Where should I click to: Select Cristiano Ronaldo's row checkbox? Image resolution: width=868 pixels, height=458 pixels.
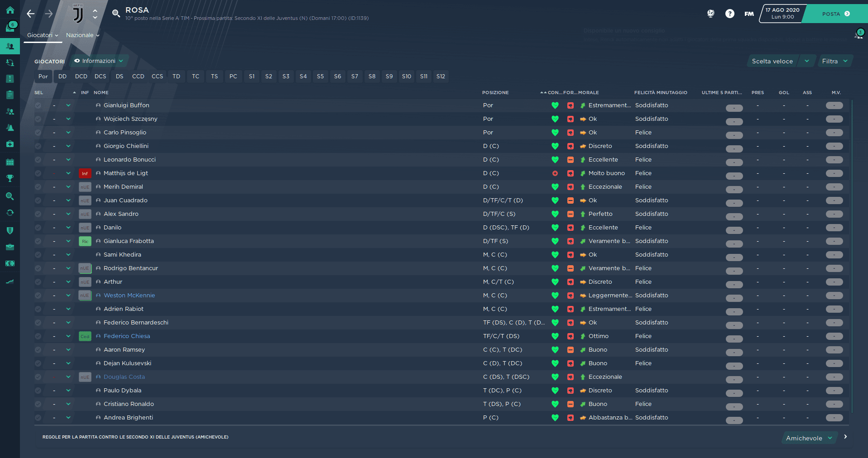click(38, 404)
